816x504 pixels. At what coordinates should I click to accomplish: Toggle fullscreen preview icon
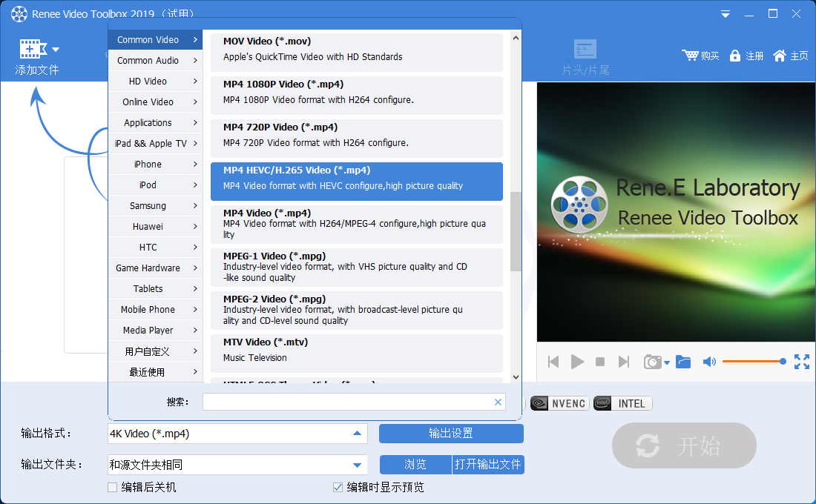[x=802, y=362]
